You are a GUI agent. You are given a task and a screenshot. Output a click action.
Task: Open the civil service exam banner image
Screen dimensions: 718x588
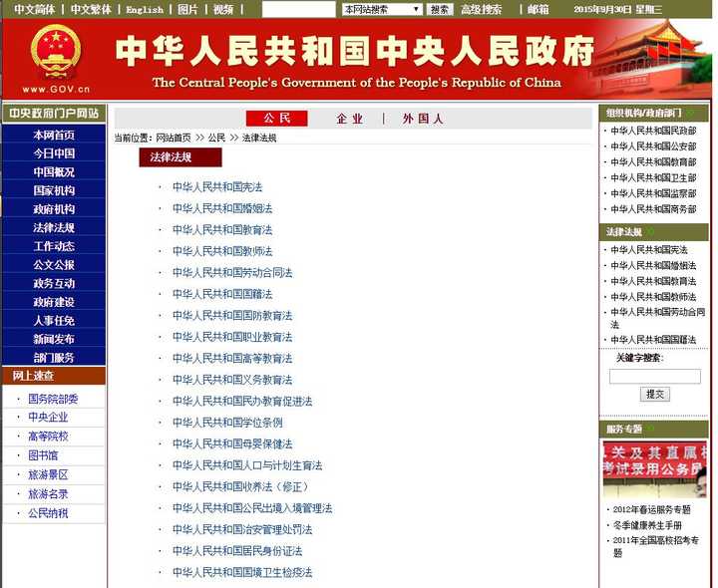tap(654, 468)
